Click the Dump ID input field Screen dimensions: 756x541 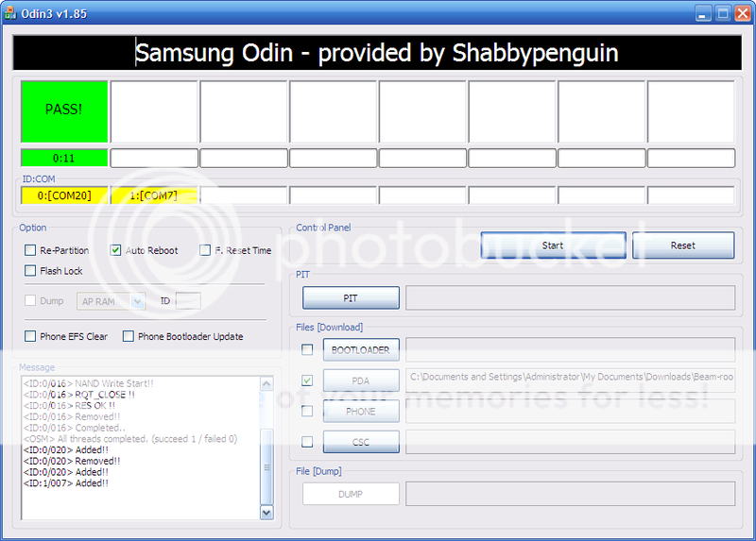point(188,300)
